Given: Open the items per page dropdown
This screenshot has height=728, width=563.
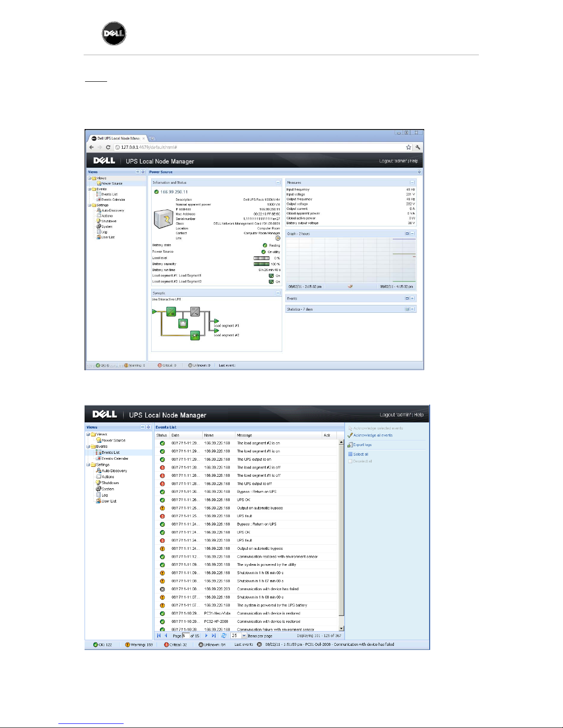Looking at the screenshot, I should coord(244,636).
